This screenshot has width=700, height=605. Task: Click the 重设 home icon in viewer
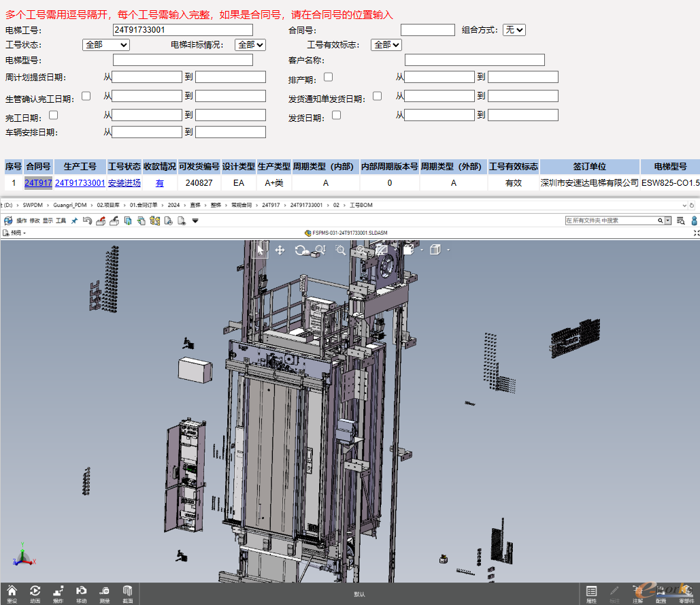12,593
